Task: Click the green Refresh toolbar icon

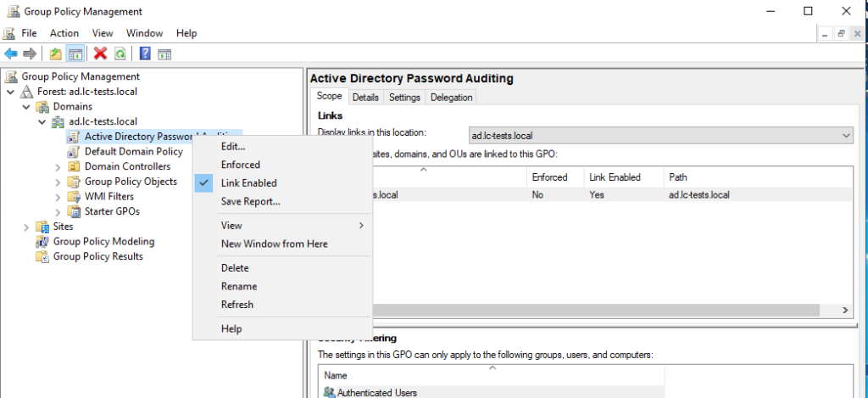Action: coord(120,53)
